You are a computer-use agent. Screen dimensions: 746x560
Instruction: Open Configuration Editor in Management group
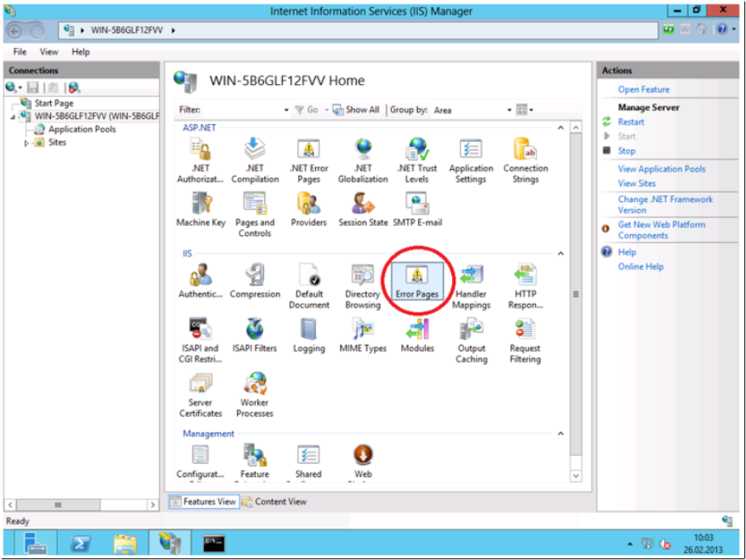coord(200,461)
